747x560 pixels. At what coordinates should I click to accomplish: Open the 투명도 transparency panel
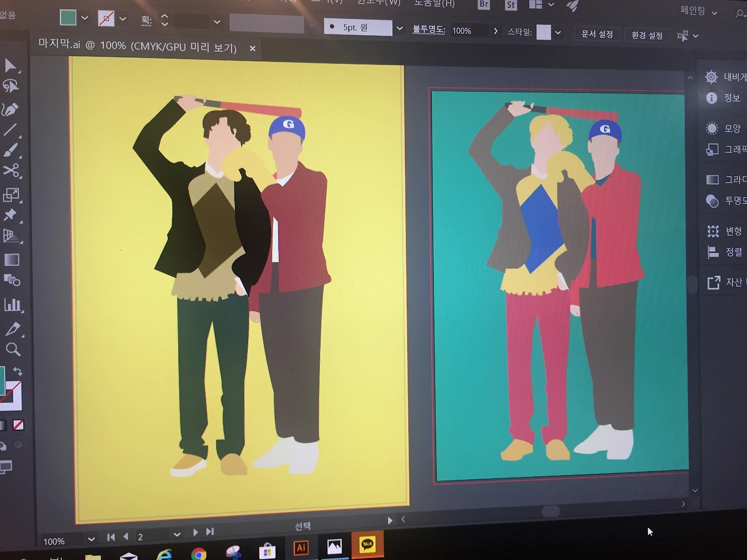(712, 201)
